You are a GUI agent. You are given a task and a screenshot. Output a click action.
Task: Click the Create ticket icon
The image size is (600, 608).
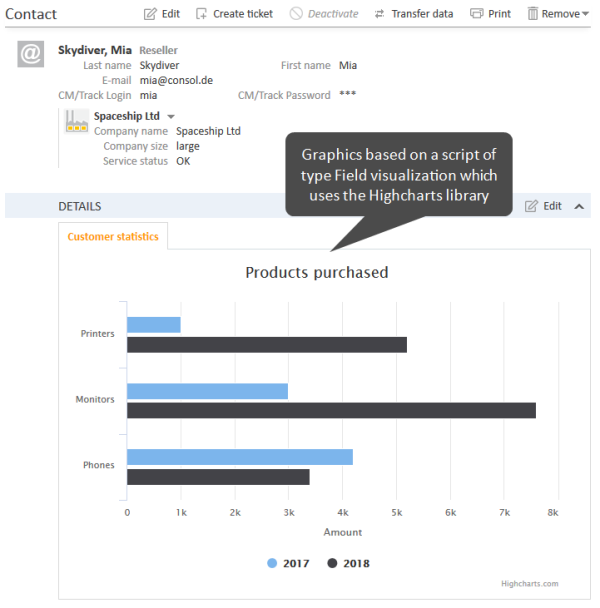[x=201, y=14]
